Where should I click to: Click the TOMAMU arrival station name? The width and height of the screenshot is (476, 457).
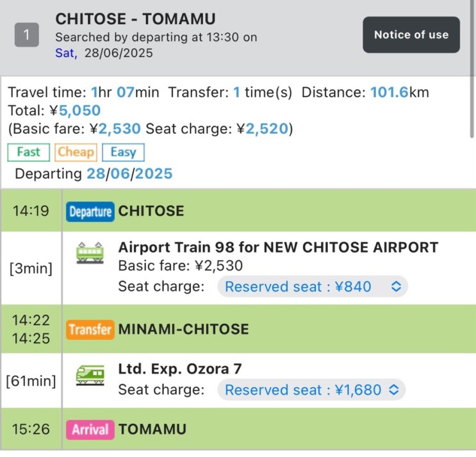[152, 429]
